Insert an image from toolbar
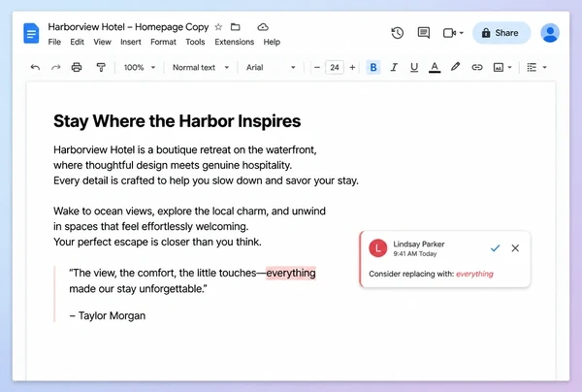582x392 pixels. [499, 68]
